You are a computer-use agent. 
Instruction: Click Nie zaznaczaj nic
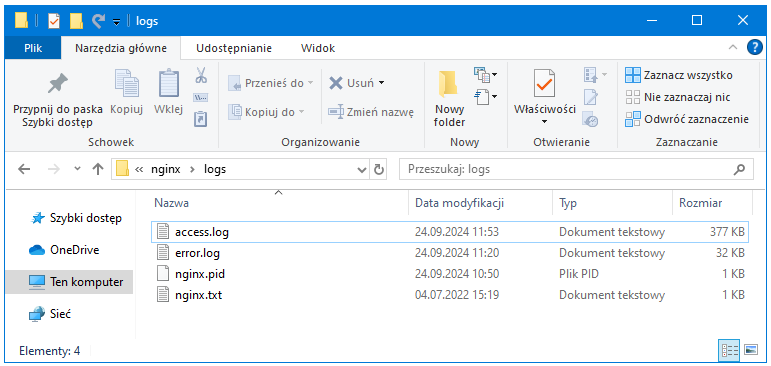(x=678, y=97)
